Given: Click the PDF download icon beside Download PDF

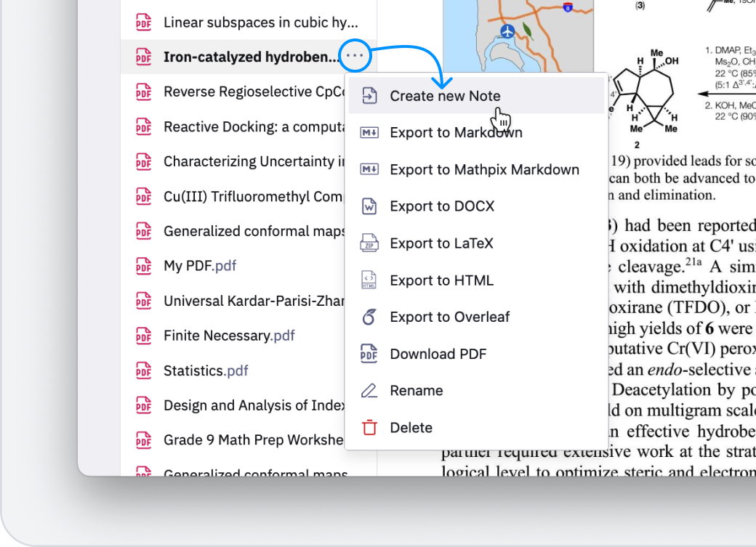Looking at the screenshot, I should (x=369, y=354).
